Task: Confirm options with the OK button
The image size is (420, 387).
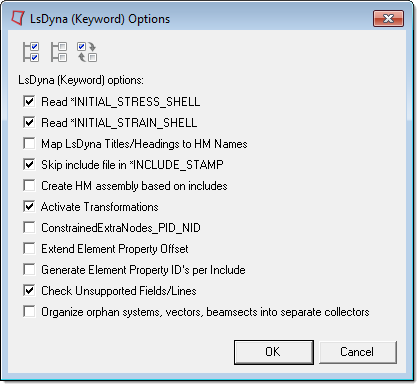Action: click(x=274, y=352)
